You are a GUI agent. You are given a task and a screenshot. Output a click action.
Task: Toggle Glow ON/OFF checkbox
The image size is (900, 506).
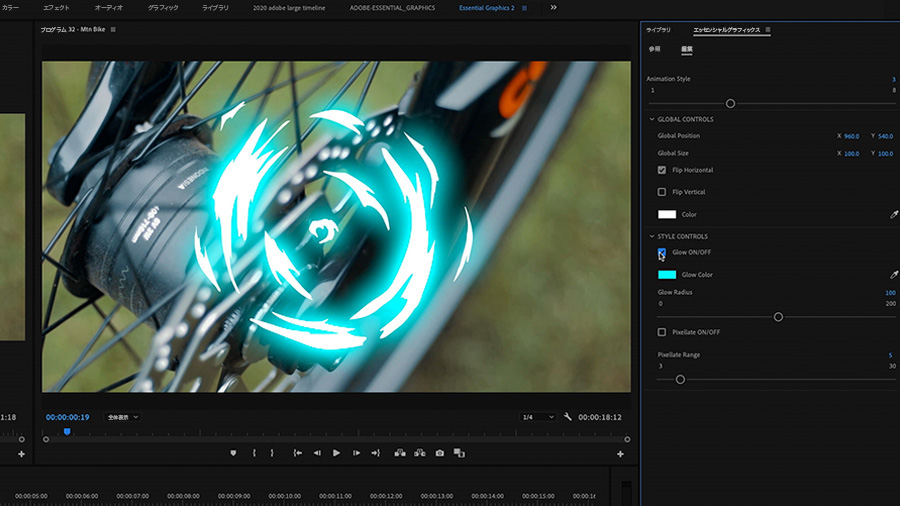coord(662,252)
